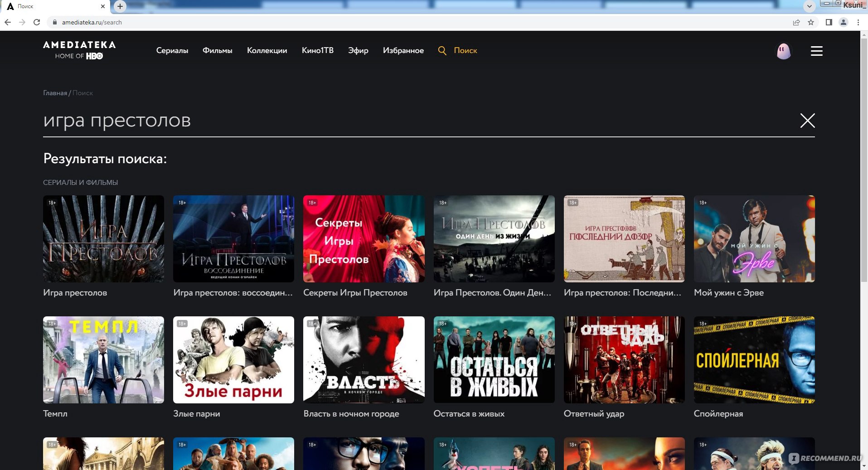868x470 pixels.
Task: Open the Chrome three-dot menu
Action: click(858, 22)
